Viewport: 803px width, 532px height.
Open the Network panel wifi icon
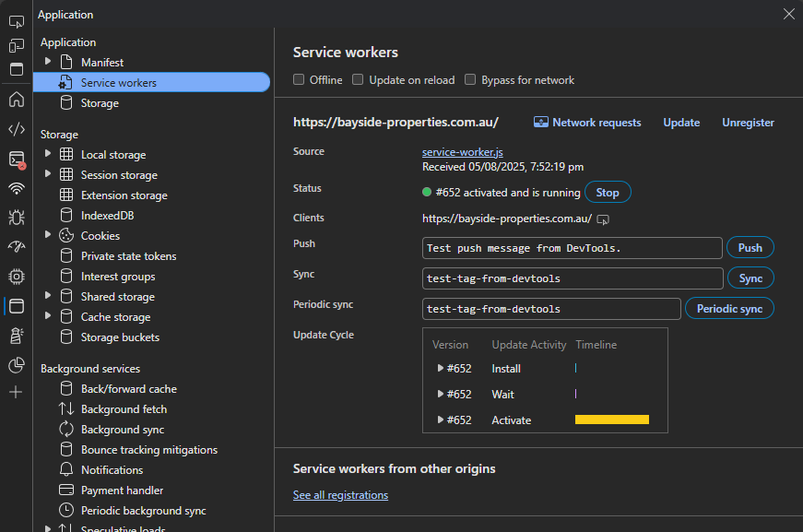[17, 189]
